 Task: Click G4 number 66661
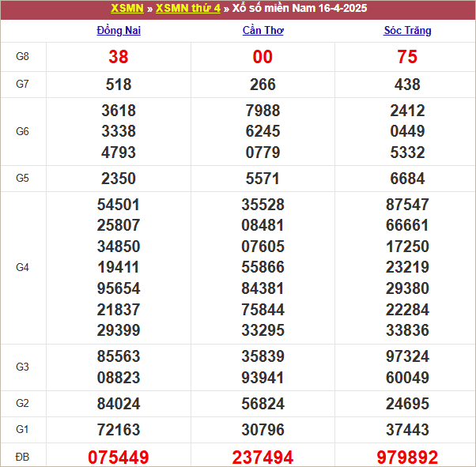click(407, 225)
